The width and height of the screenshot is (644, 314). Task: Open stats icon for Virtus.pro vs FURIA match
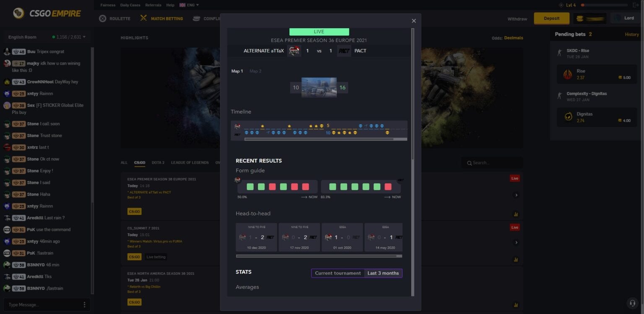(516, 259)
